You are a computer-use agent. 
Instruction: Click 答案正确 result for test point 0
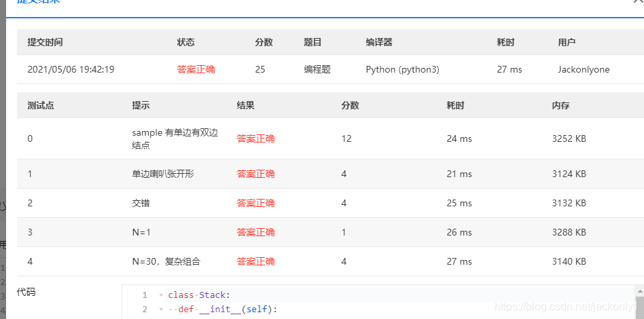[x=255, y=138]
